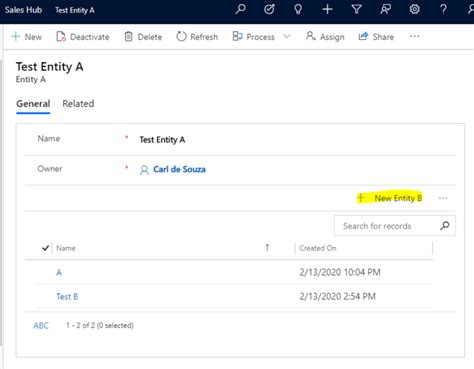Sort by the Name column header
The width and height of the screenshot is (474, 369).
66,248
